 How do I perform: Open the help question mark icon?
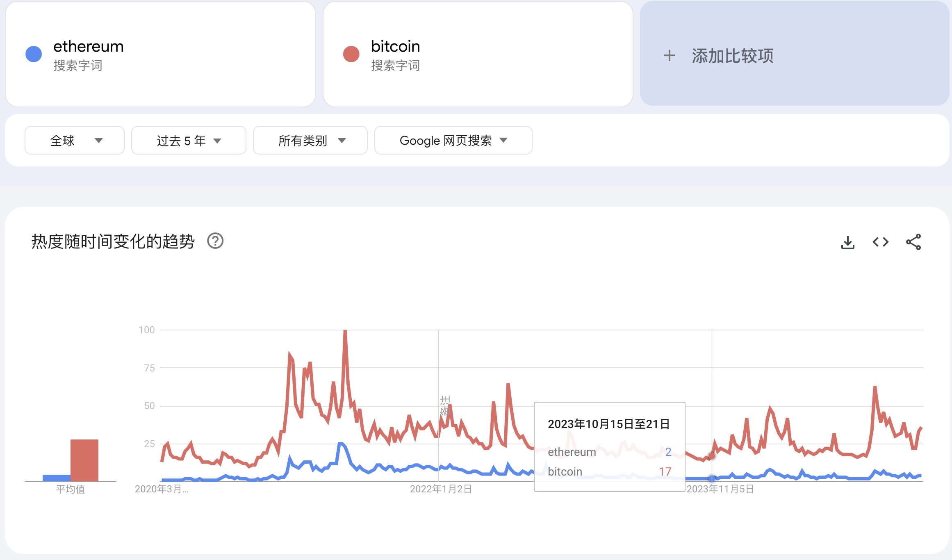(215, 241)
